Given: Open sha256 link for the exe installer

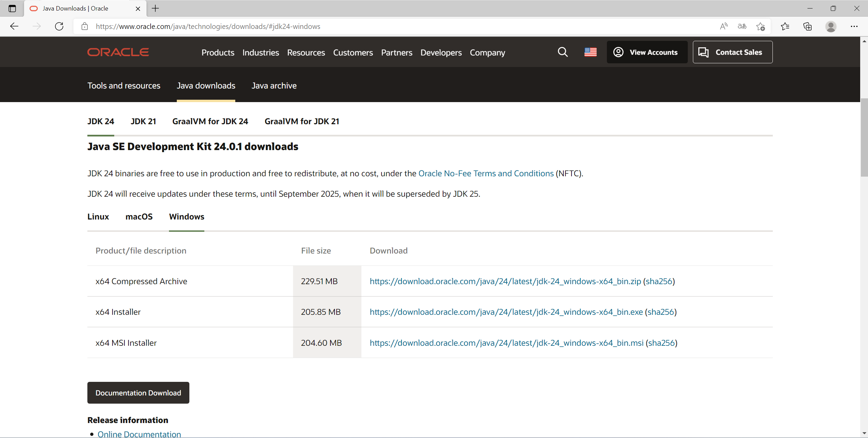Looking at the screenshot, I should [x=661, y=312].
